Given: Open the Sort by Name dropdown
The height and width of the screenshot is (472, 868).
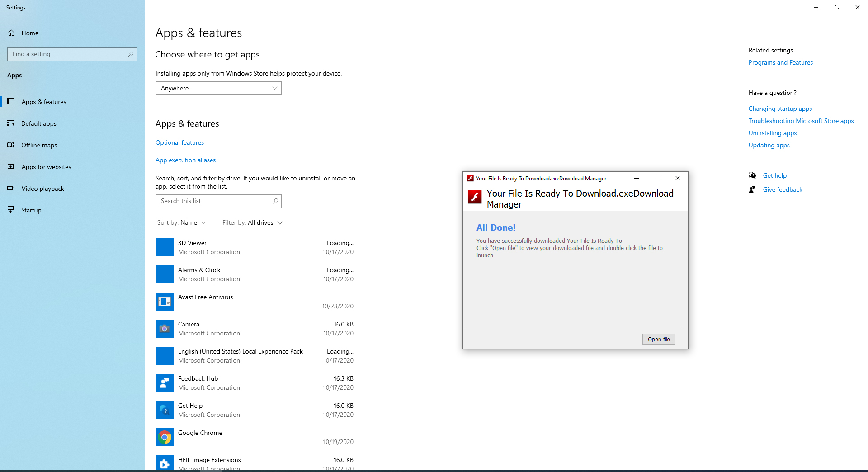Looking at the screenshot, I should pyautogui.click(x=182, y=222).
